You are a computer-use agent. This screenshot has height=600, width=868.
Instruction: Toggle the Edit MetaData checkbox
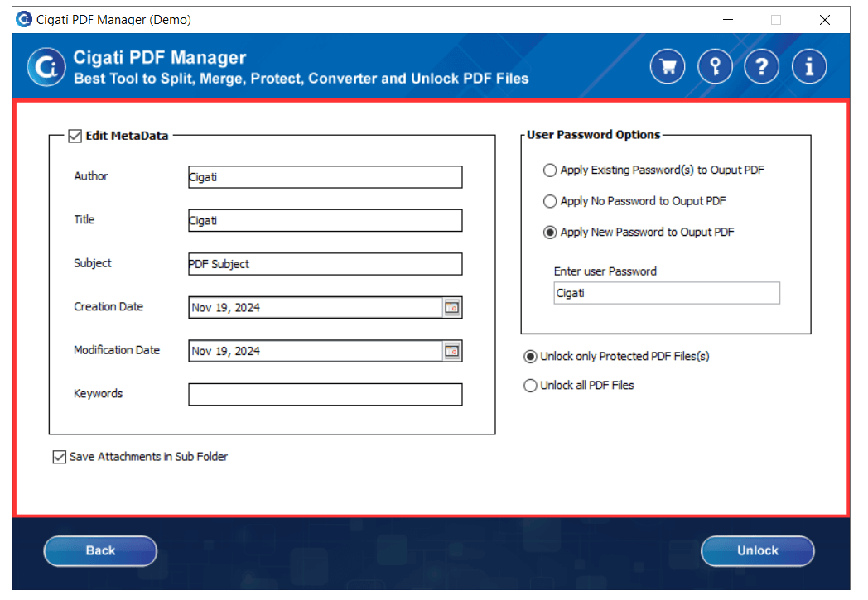(x=75, y=136)
